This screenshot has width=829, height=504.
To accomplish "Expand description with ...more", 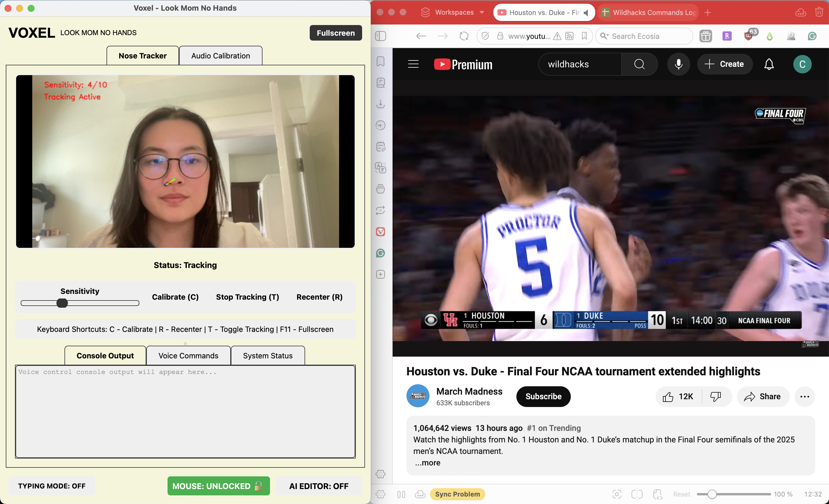I will click(x=428, y=463).
